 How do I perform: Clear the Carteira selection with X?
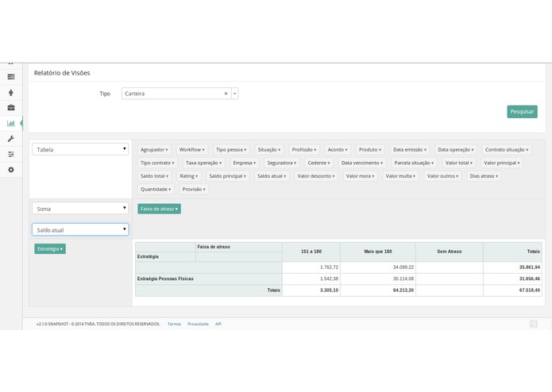[x=226, y=94]
